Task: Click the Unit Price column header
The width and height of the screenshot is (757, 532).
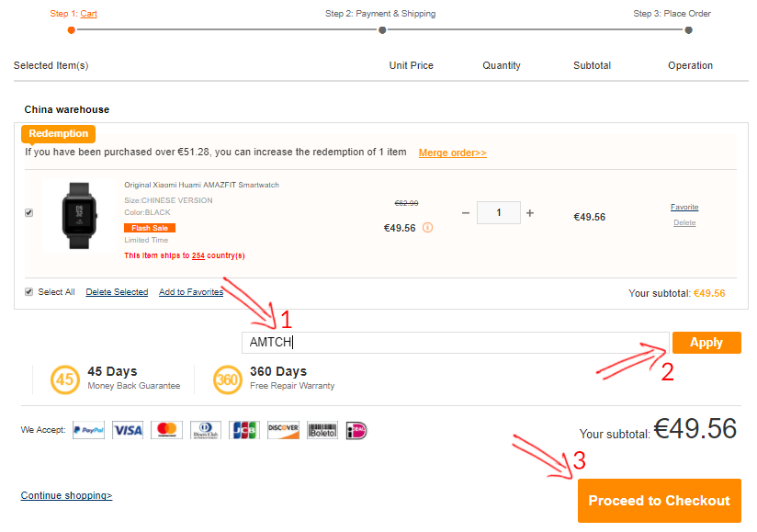Action: pyautogui.click(x=412, y=65)
